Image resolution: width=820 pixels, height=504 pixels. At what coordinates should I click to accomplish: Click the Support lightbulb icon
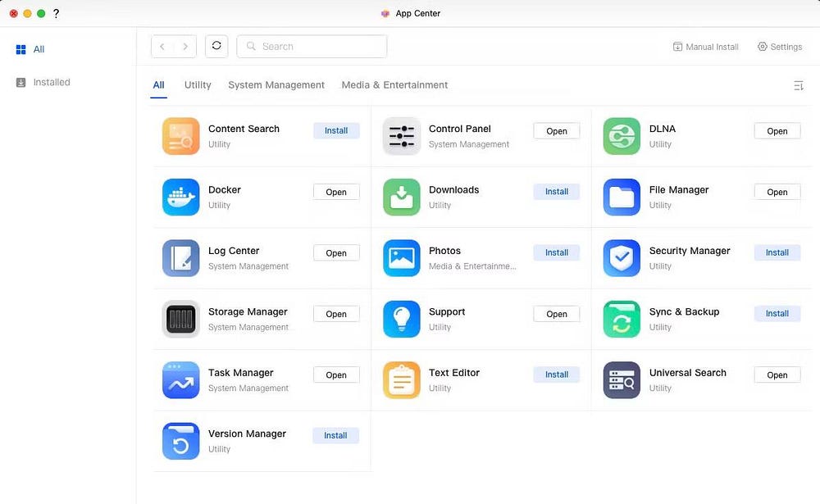402,319
